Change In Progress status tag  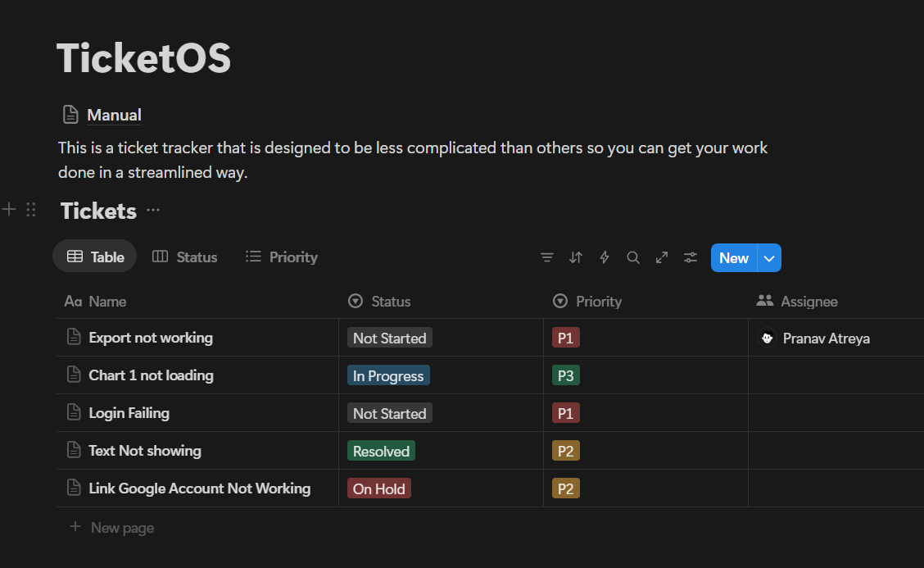pyautogui.click(x=388, y=375)
